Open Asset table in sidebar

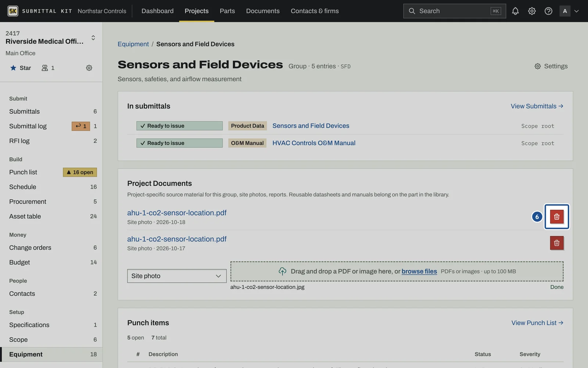coord(51,216)
